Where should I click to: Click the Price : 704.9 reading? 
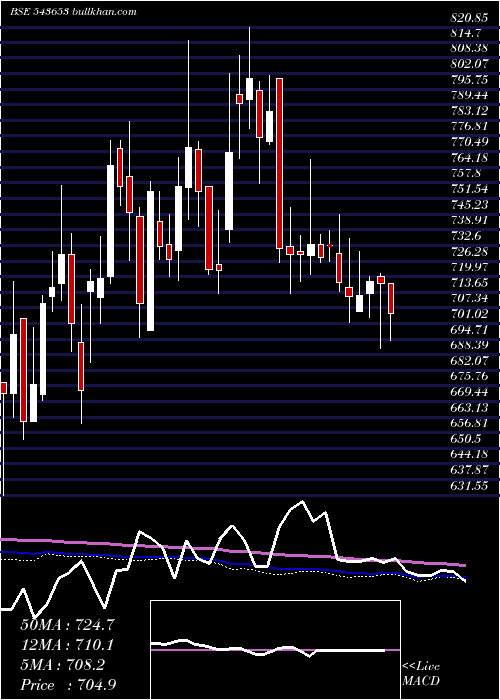pos(68,685)
